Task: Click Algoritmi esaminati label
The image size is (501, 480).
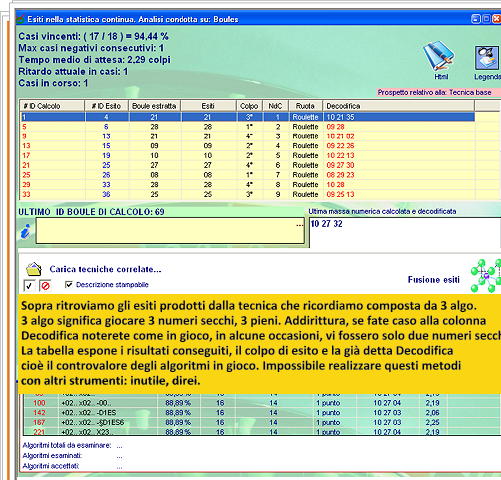Action: (52, 456)
